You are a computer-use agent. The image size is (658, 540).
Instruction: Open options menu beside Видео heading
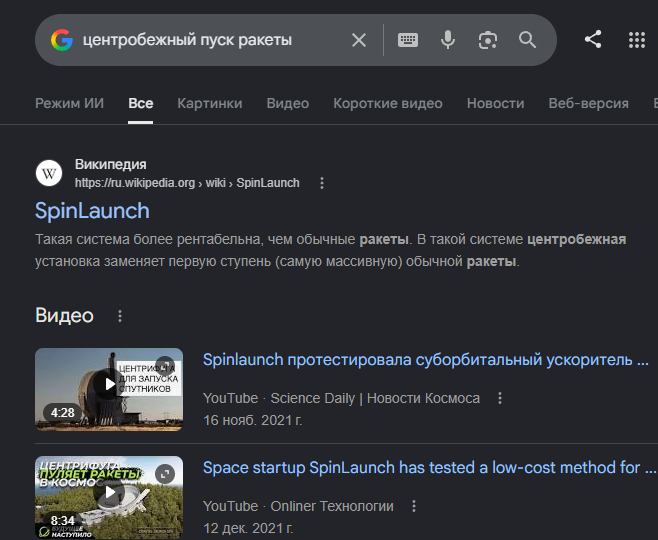pos(120,316)
